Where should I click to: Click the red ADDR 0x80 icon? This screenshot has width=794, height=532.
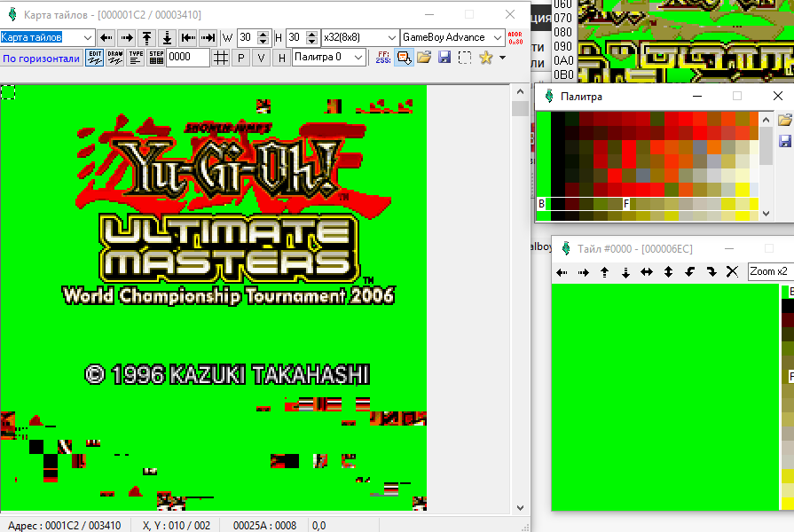515,38
